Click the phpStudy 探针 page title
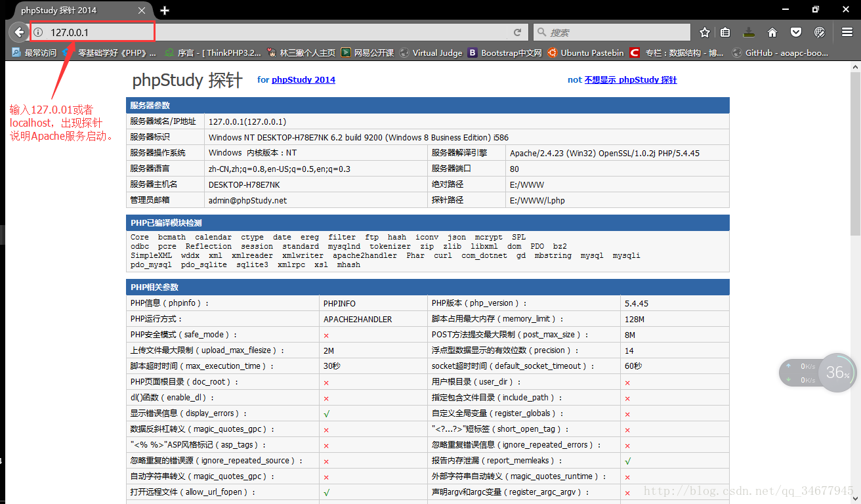Image resolution: width=861 pixels, height=504 pixels. click(x=188, y=80)
